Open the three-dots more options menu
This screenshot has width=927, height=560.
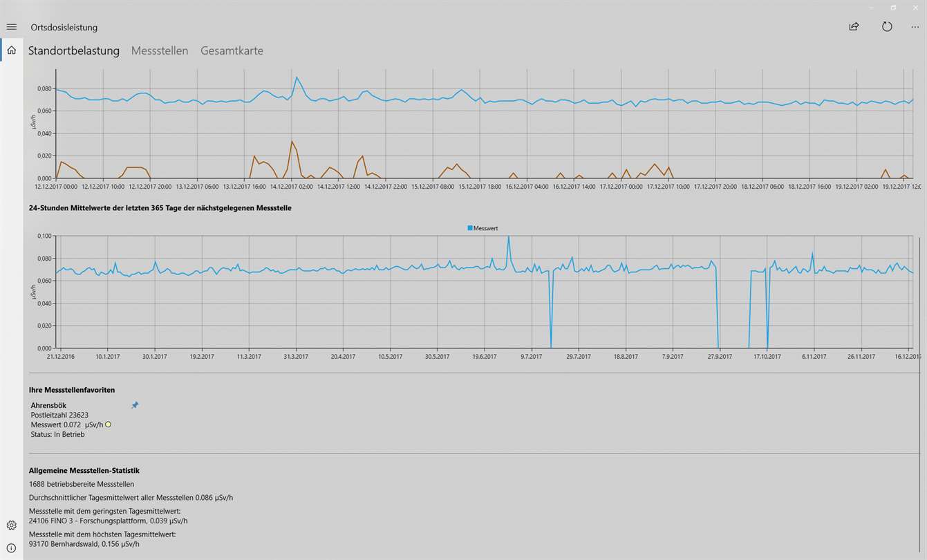915,27
